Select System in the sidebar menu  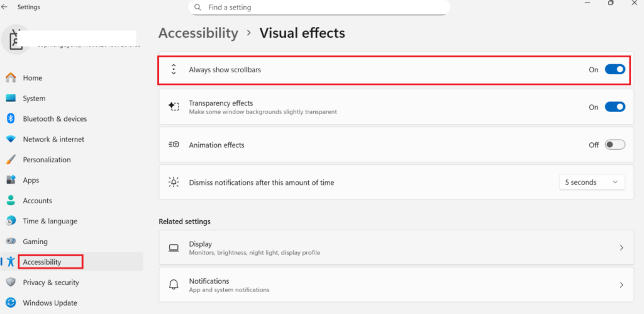coord(34,98)
